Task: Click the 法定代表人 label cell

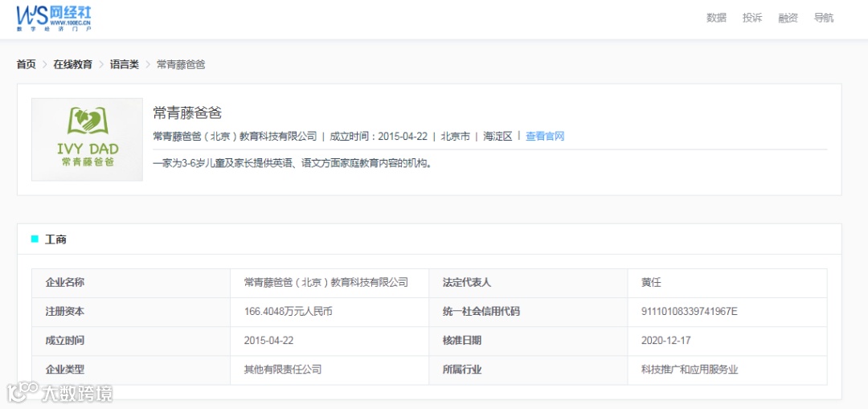Action: tap(528, 283)
